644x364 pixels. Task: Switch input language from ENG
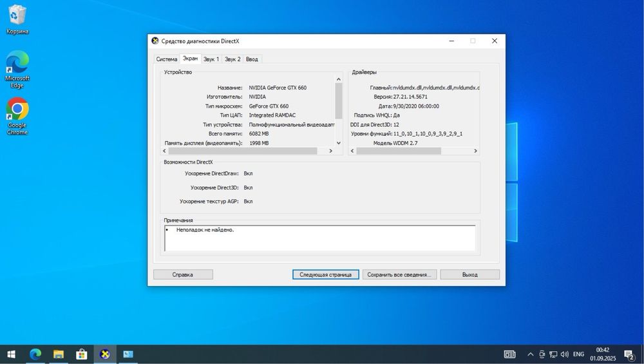coord(578,354)
